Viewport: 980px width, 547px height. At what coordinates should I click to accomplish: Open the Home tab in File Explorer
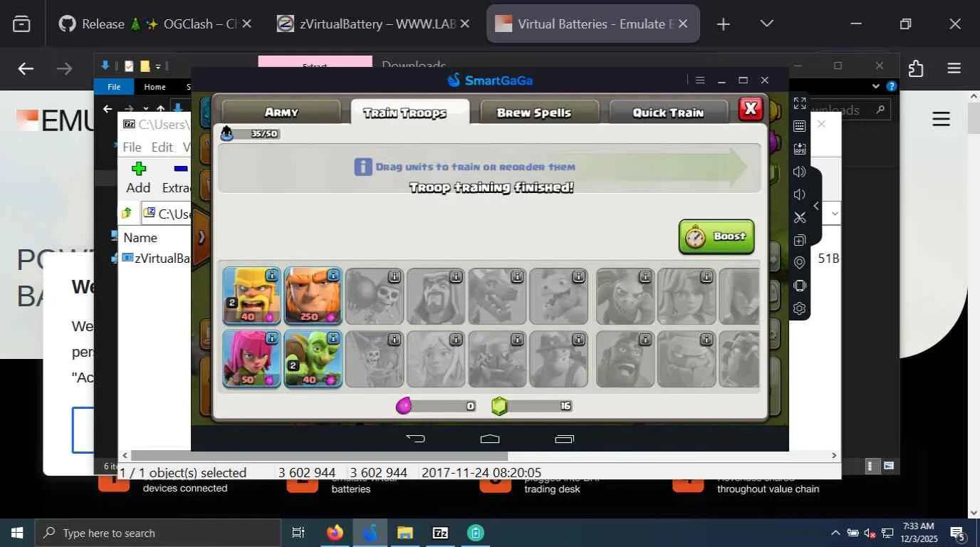(155, 87)
